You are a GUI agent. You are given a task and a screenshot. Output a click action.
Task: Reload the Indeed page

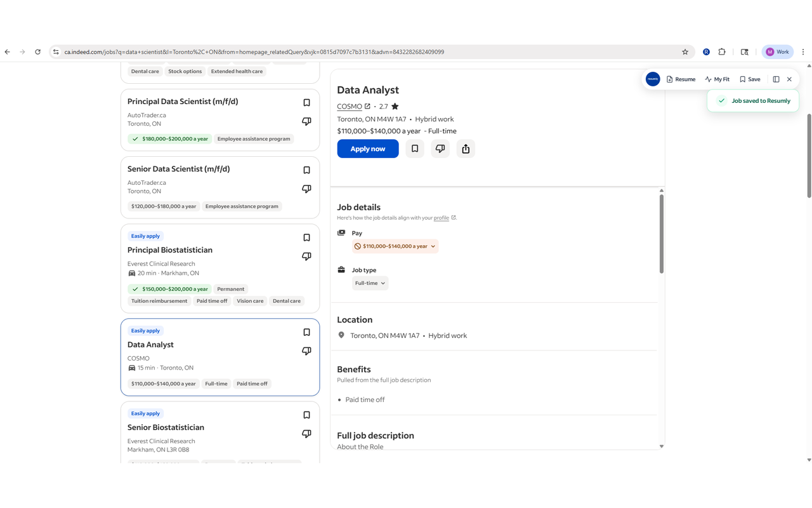(37, 52)
